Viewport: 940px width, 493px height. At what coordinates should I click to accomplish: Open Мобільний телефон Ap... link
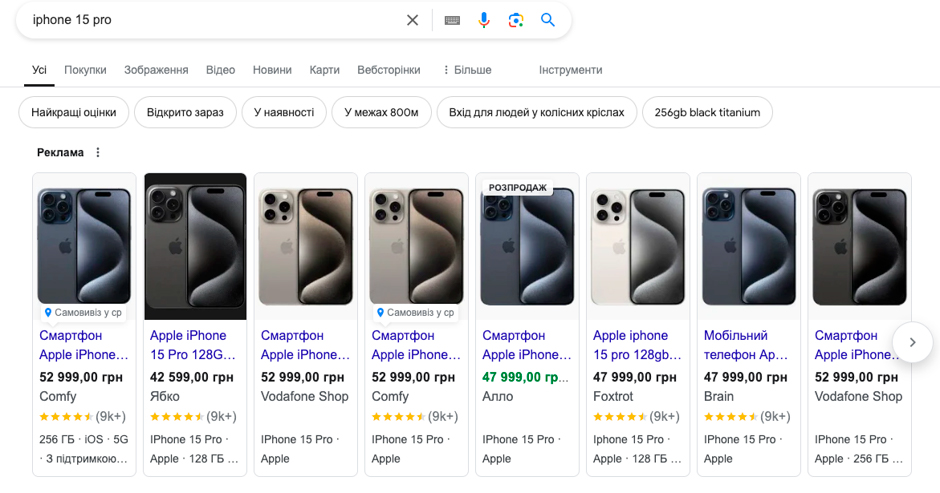(745, 345)
